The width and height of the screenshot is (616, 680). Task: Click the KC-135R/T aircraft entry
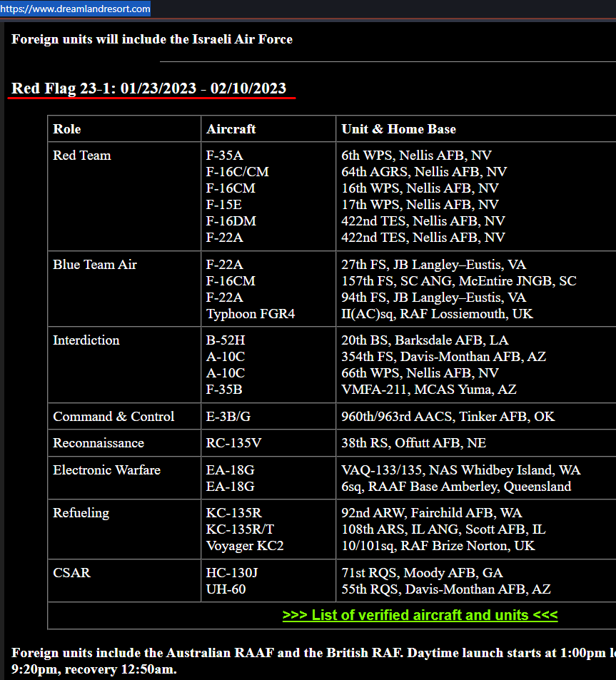tap(240, 529)
